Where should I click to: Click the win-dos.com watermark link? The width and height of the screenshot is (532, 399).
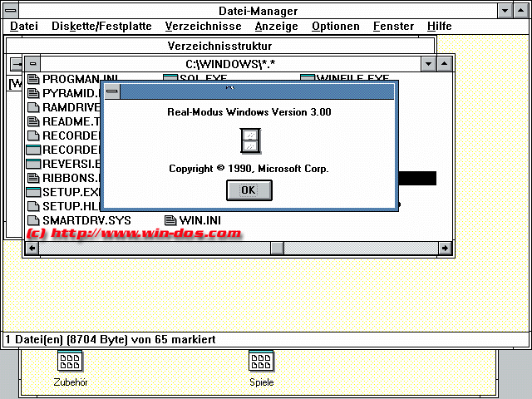point(133,234)
